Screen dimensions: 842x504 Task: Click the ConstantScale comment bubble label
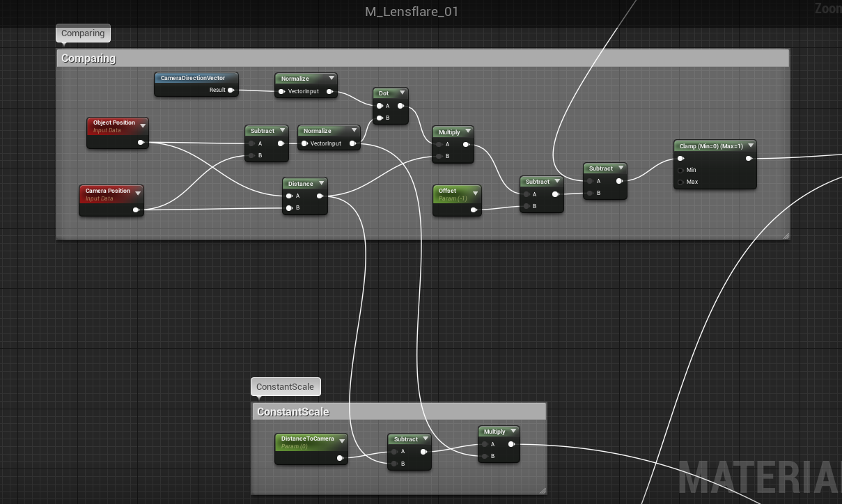(286, 386)
